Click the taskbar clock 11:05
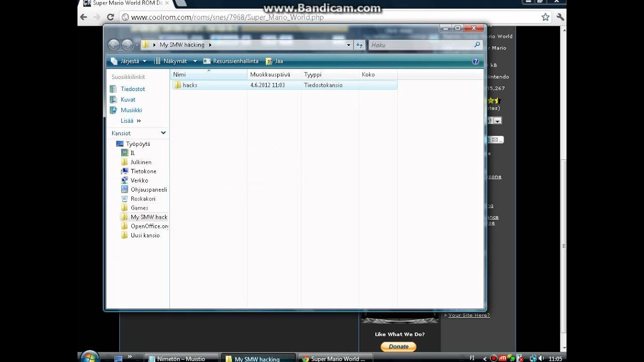Screen dimensions: 644x362 pos(555,359)
